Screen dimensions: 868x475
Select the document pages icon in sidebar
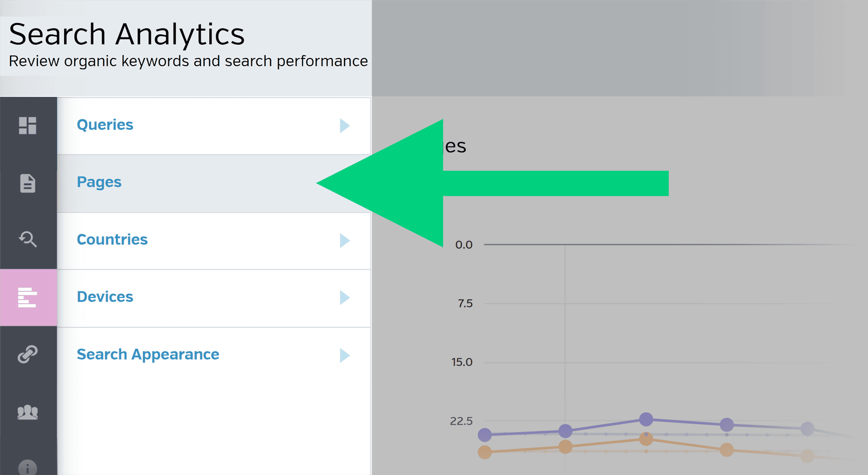28,183
